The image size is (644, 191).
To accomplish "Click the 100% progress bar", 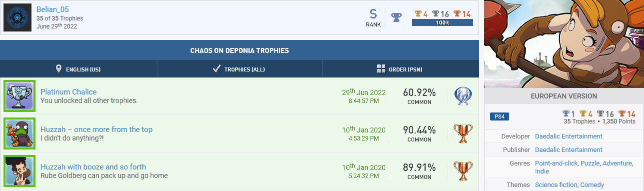I will (442, 22).
